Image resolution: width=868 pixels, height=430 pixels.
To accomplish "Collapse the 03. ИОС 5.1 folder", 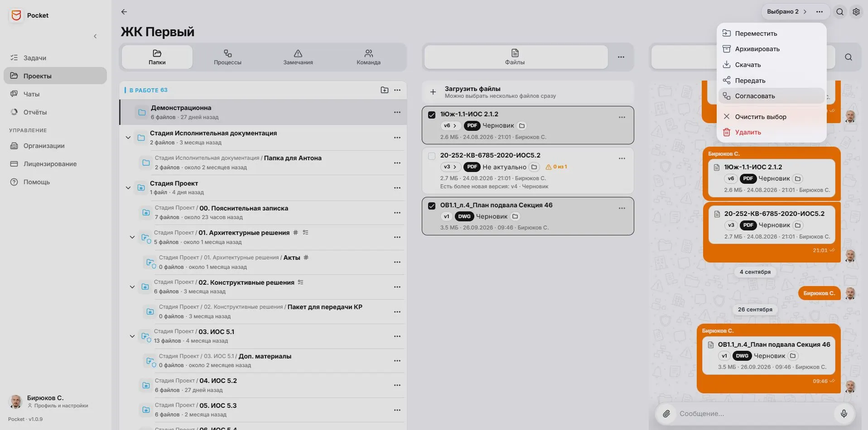I will 132,336.
